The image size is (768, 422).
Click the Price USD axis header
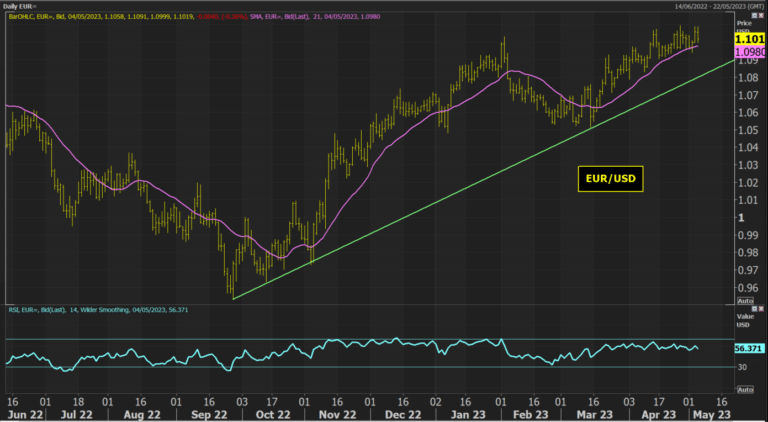pyautogui.click(x=744, y=27)
